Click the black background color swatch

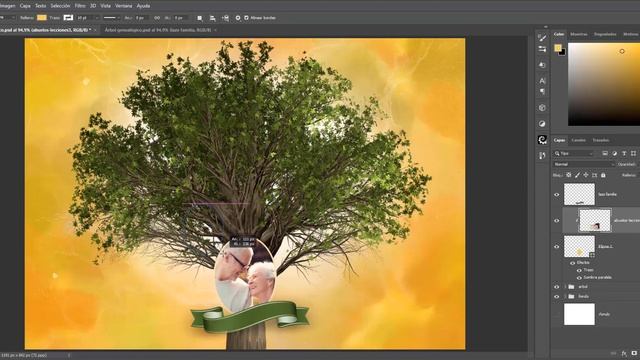563,52
